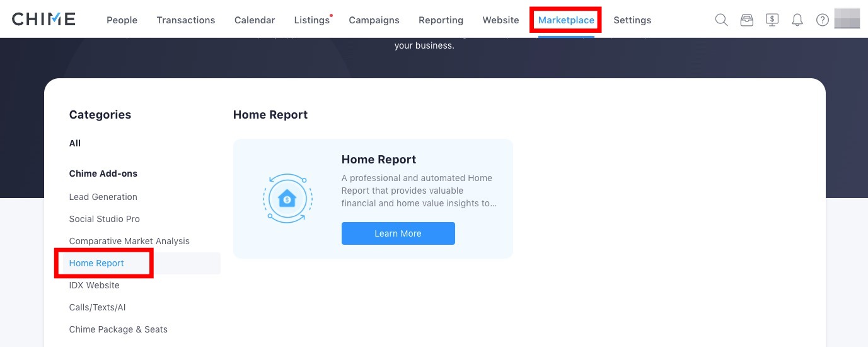
Task: Show All marketplace categories
Action: [75, 143]
